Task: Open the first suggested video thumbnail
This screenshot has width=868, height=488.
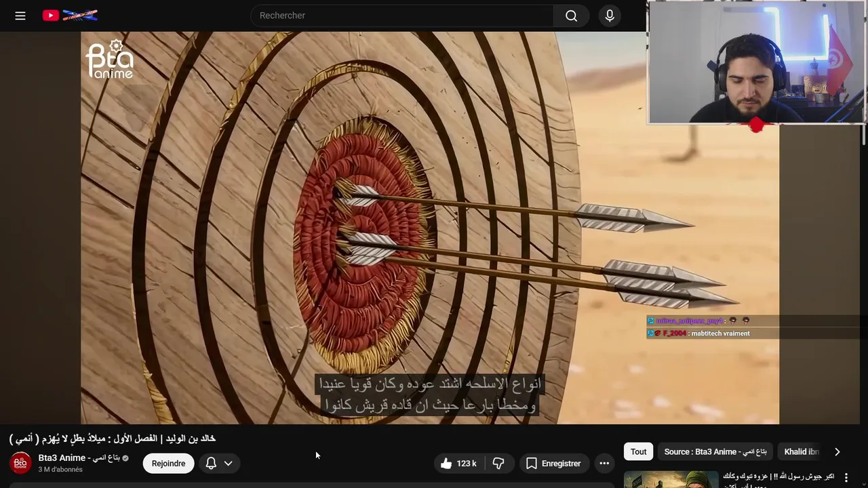Action: pyautogui.click(x=670, y=479)
